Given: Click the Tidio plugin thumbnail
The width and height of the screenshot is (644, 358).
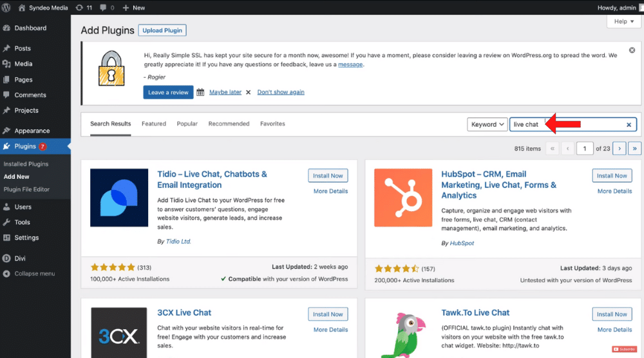Looking at the screenshot, I should tap(119, 198).
